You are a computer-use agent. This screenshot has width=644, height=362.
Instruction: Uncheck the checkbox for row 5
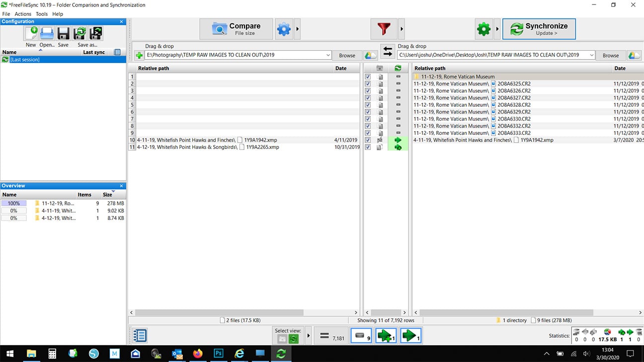pyautogui.click(x=368, y=105)
